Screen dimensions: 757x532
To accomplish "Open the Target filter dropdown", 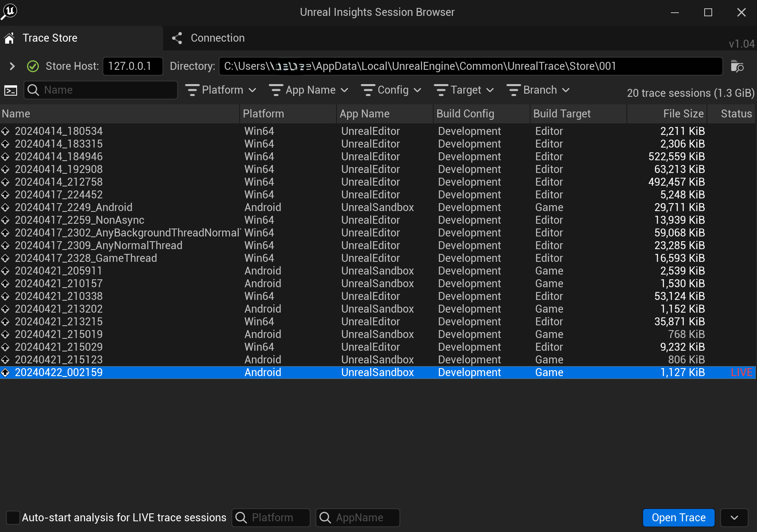I will 464,90.
